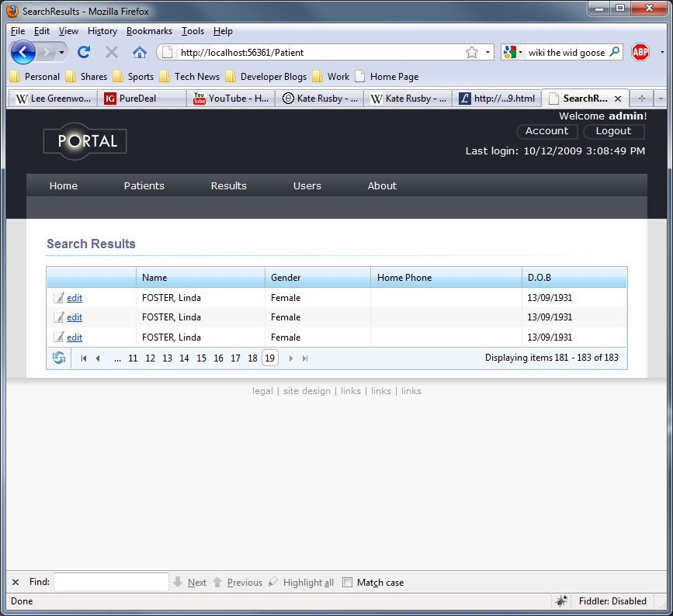Open the address bar history dropdown
Screen dimensions: 673x616
(487, 52)
